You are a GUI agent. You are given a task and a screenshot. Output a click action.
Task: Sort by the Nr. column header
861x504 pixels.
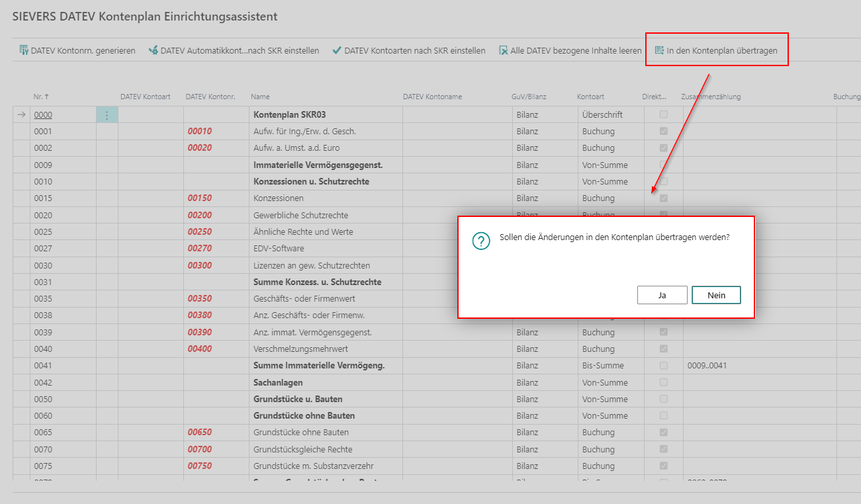41,97
